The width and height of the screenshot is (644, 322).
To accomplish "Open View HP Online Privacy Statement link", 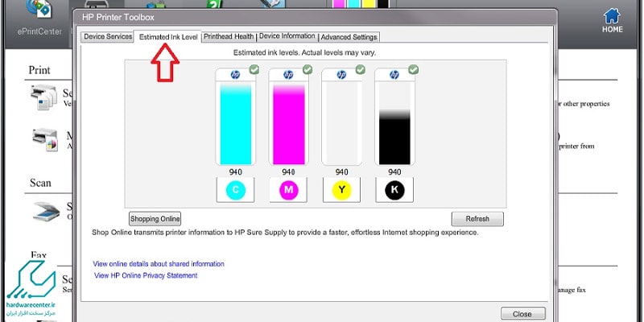I will point(146,275).
